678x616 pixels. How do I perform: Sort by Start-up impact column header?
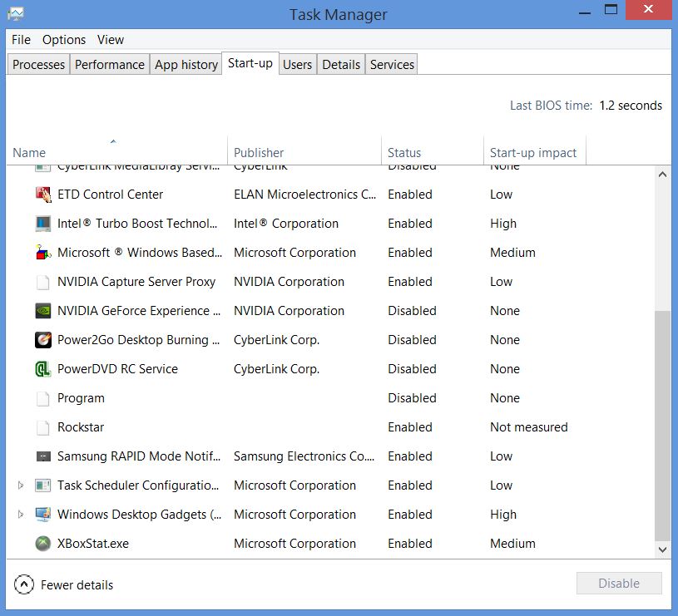[x=534, y=150]
